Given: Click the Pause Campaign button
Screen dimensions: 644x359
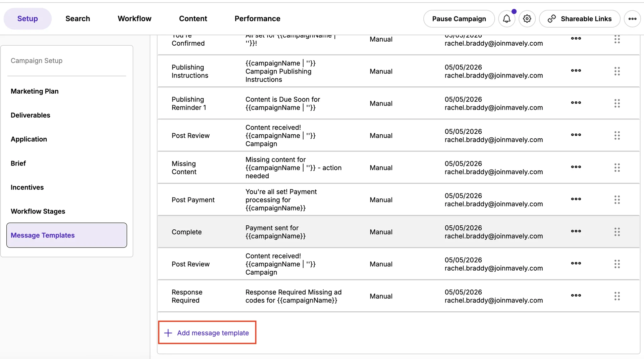Looking at the screenshot, I should coord(459,19).
